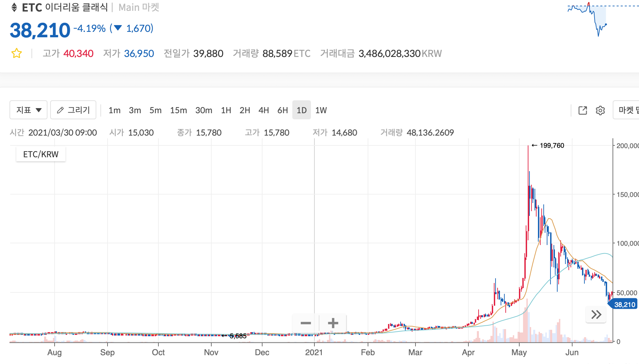The width and height of the screenshot is (639, 364).
Task: Zoom in chart with plus button
Action: click(x=333, y=323)
